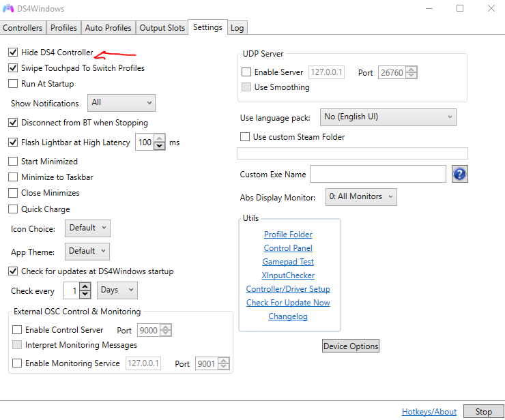Toggle the Hide DS4 Controller checkbox
The width and height of the screenshot is (505, 420).
point(13,52)
